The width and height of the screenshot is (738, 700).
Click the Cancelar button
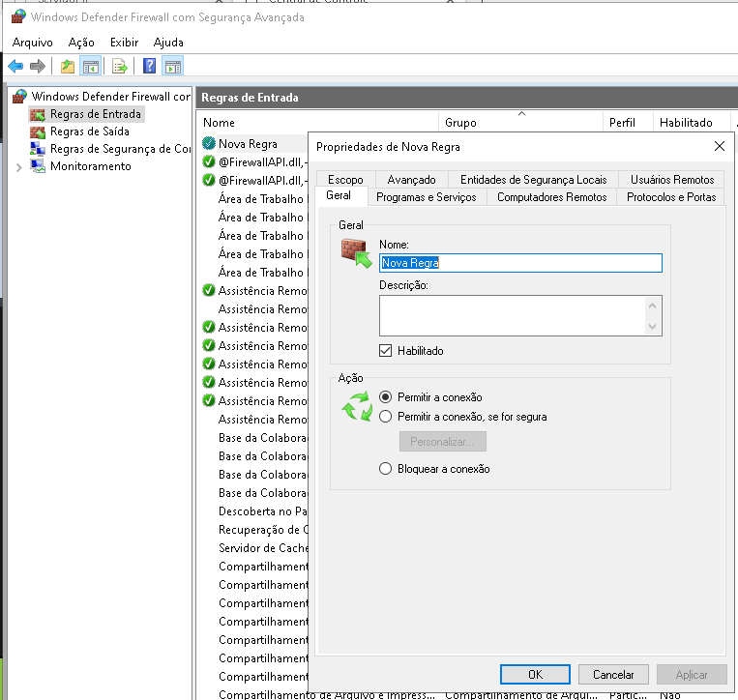613,675
